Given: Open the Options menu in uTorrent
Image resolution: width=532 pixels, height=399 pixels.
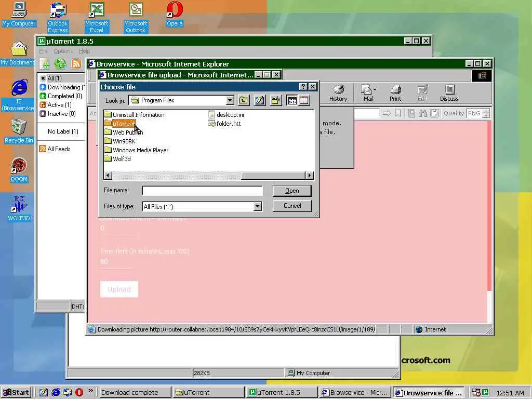Looking at the screenshot, I should click(x=63, y=51).
